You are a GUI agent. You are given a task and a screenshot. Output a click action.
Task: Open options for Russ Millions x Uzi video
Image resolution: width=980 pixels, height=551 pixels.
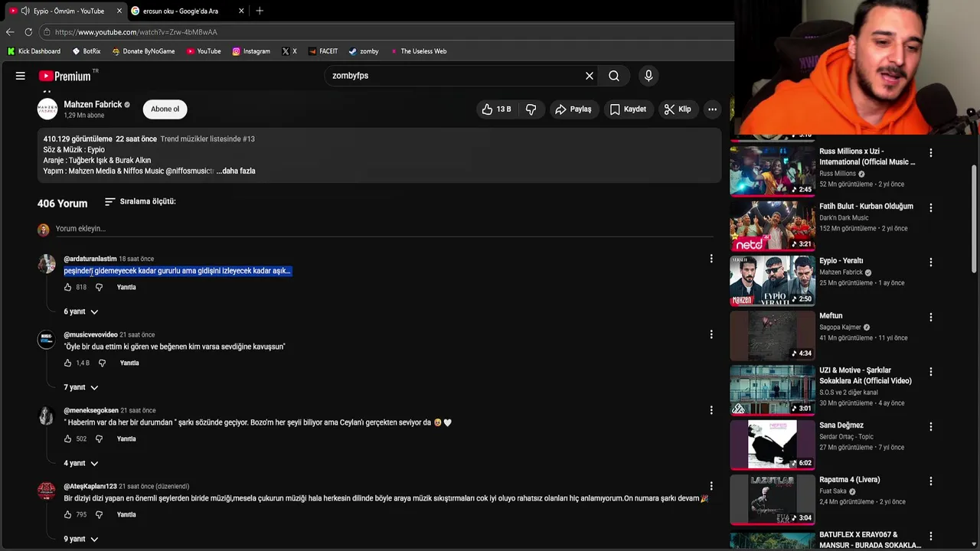[x=931, y=152]
